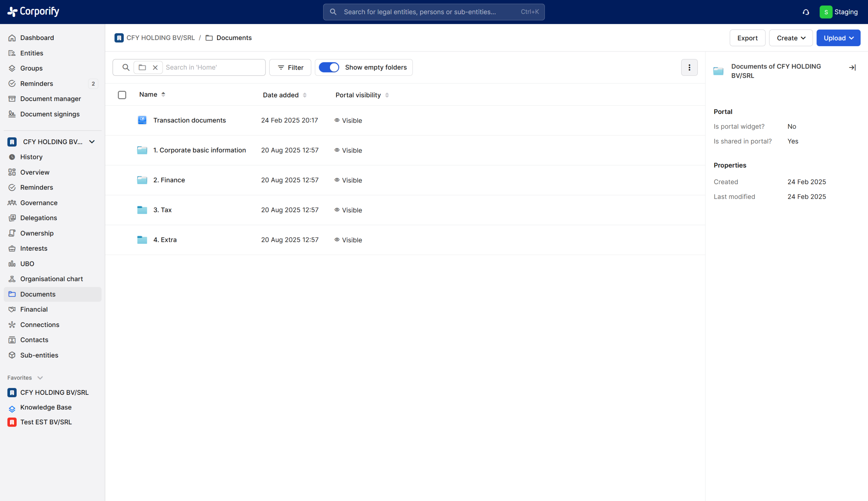Open the Create dropdown menu
This screenshot has height=501, width=868.
791,38
